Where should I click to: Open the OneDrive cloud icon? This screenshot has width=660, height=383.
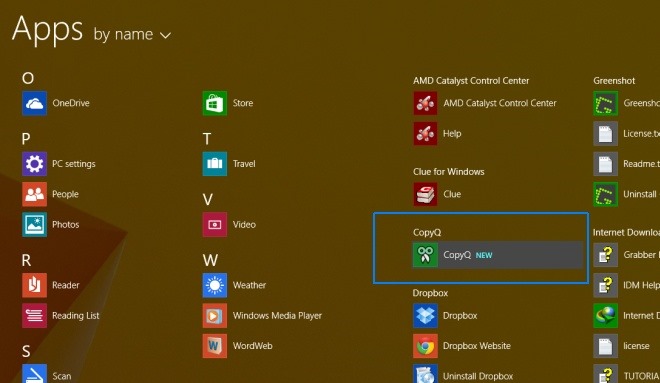click(x=35, y=103)
